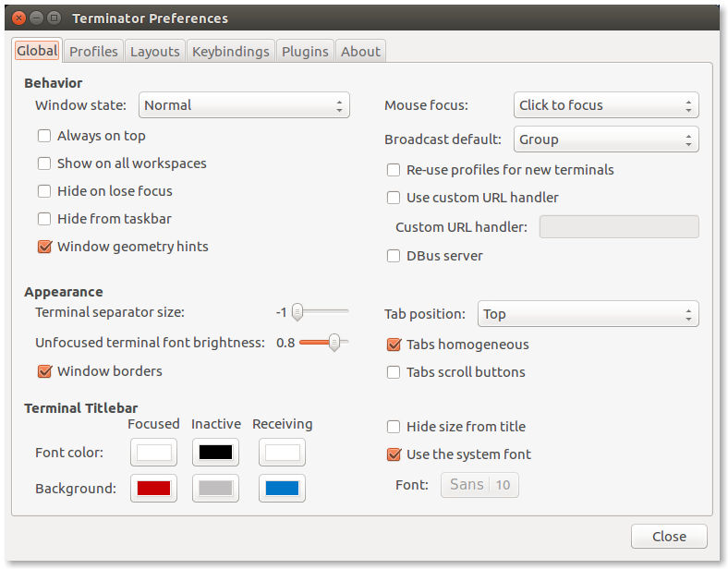The width and height of the screenshot is (728, 569).
Task: Click the brightness value 0.8
Action: [x=285, y=343]
